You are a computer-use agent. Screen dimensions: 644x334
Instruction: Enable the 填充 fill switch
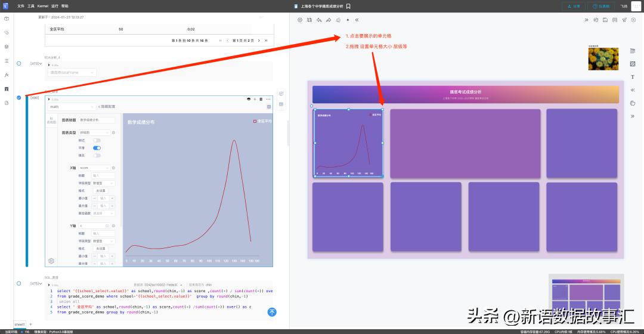coord(97,155)
